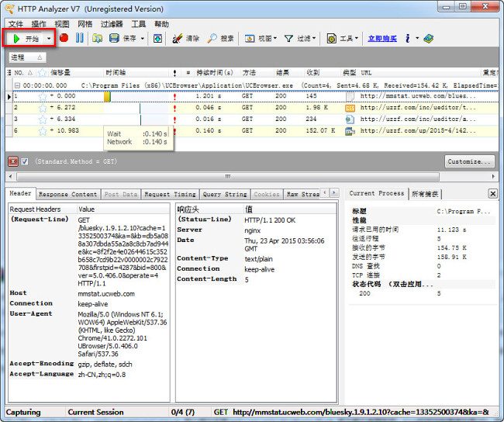
Task: Click the open file folder icon
Action: tap(97, 38)
